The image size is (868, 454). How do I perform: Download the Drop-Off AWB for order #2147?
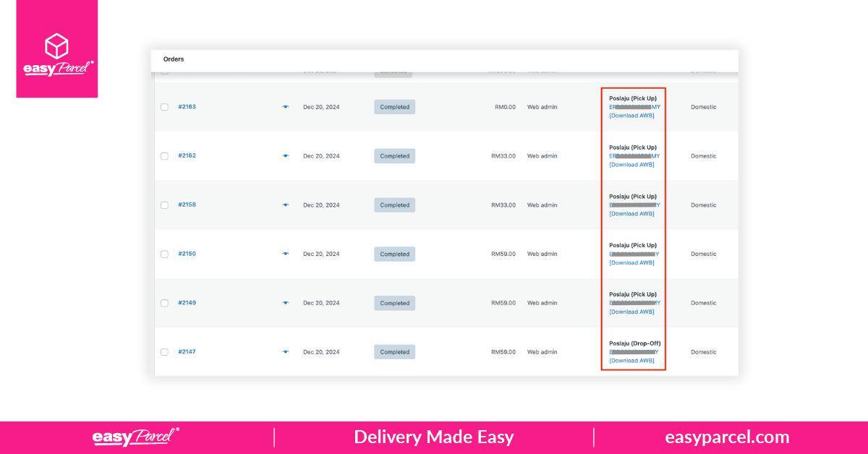[x=631, y=361]
